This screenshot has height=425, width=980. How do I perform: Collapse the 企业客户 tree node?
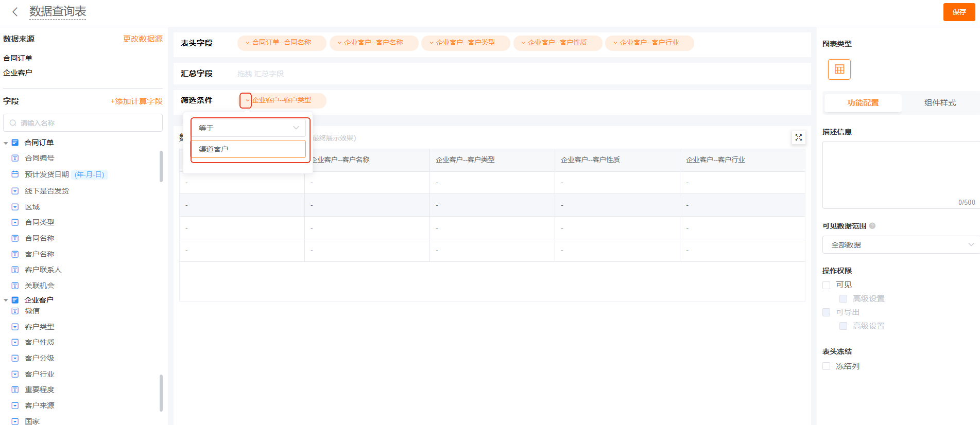click(x=6, y=300)
